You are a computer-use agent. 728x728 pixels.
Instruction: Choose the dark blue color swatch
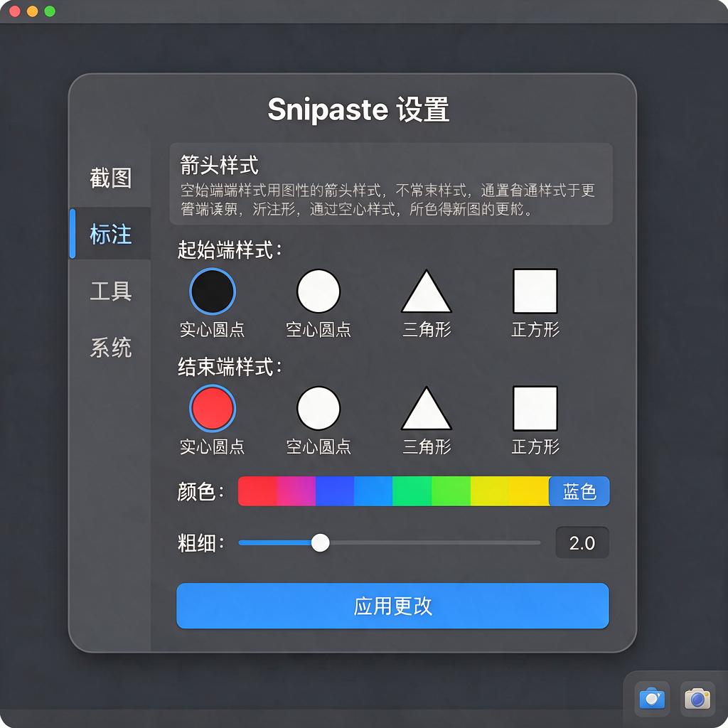[335, 491]
